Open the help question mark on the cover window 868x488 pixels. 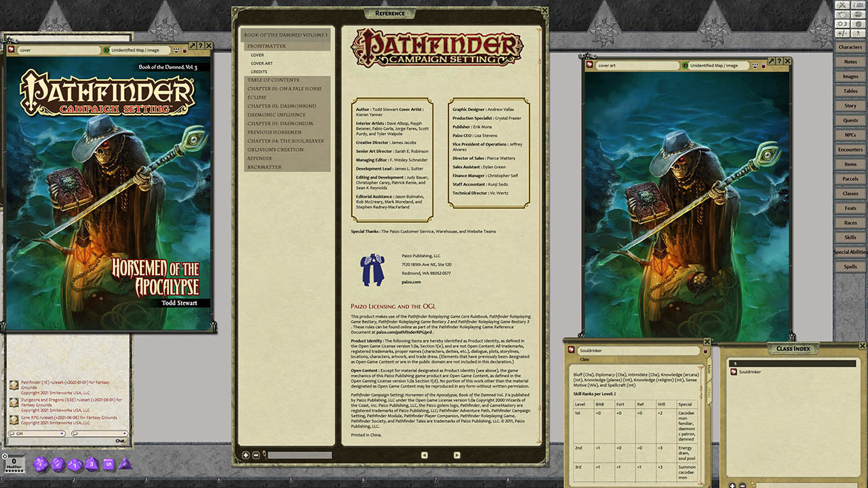201,45
